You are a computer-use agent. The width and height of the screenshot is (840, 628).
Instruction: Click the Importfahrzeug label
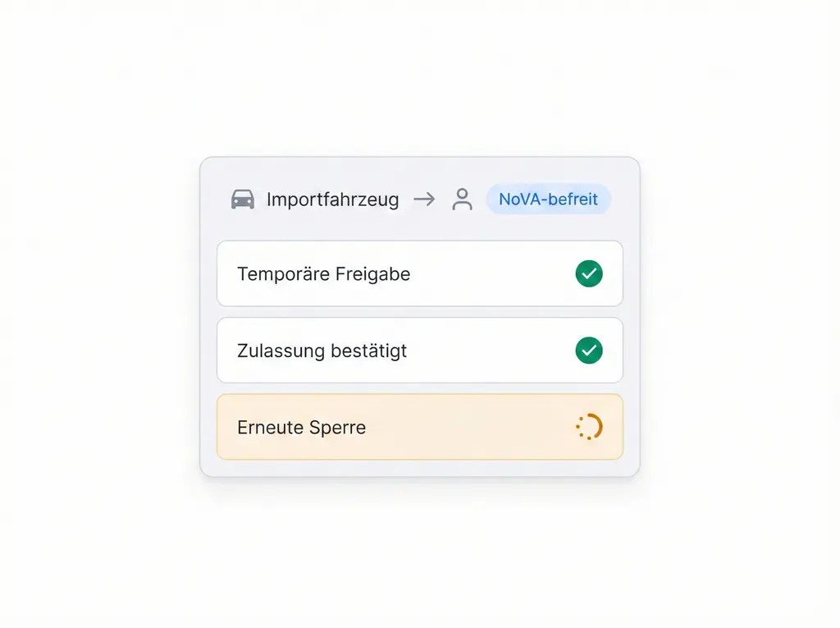(x=332, y=199)
